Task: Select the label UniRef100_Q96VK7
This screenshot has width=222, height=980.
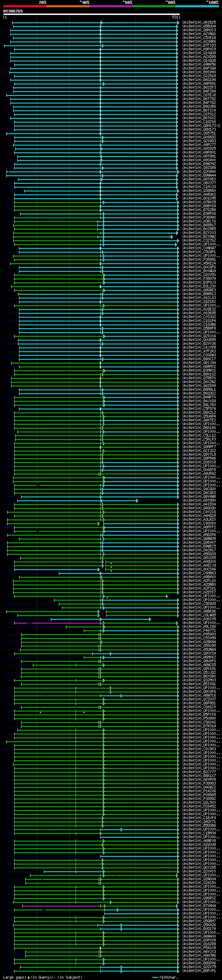Action: pos(199,542)
